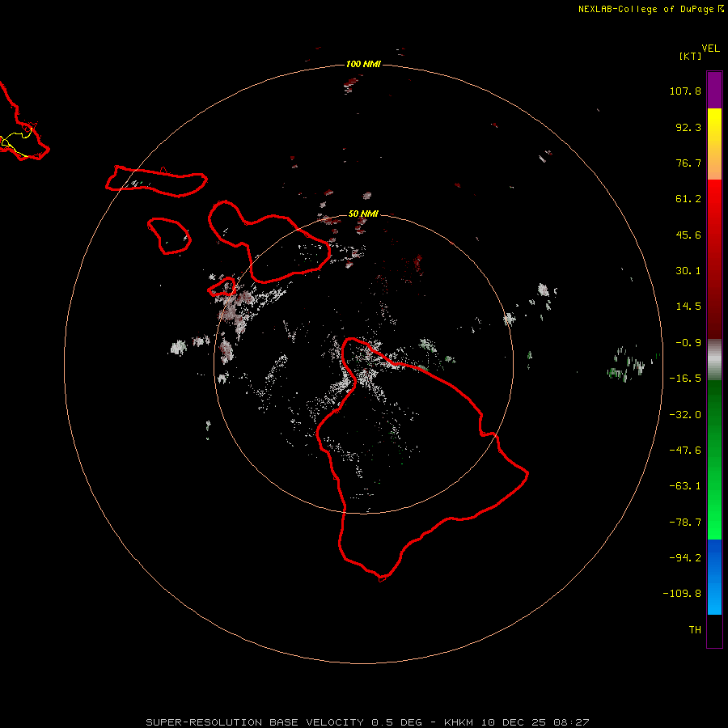Click the -94.2 legend value

coord(685,558)
